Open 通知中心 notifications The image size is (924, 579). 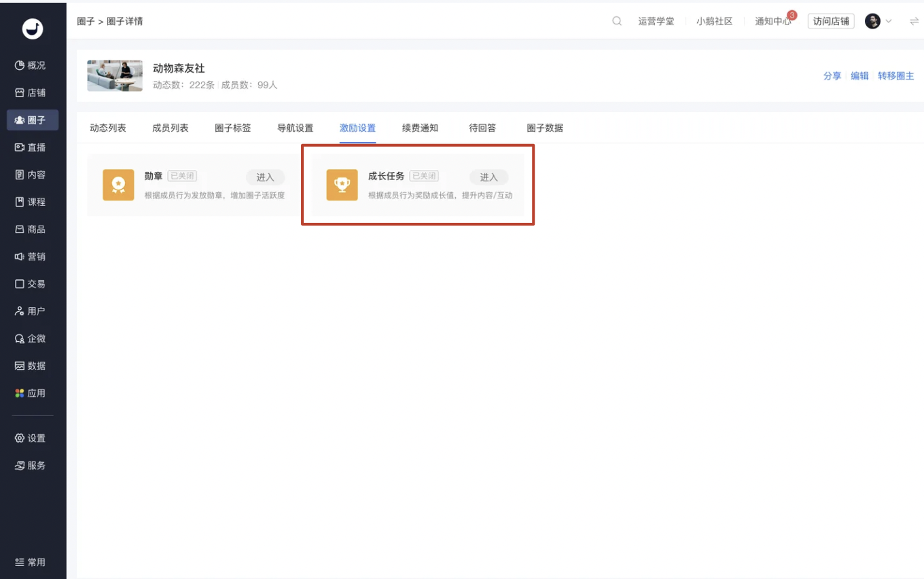click(773, 21)
